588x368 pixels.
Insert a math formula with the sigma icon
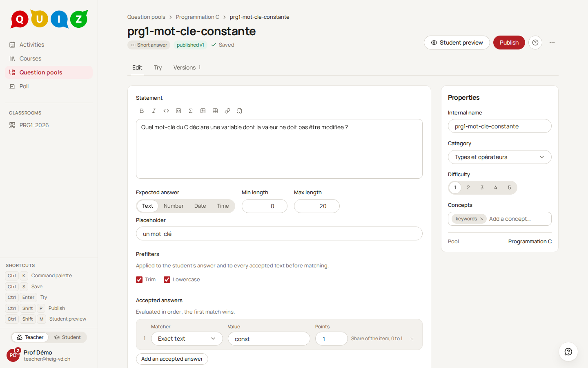point(191,111)
